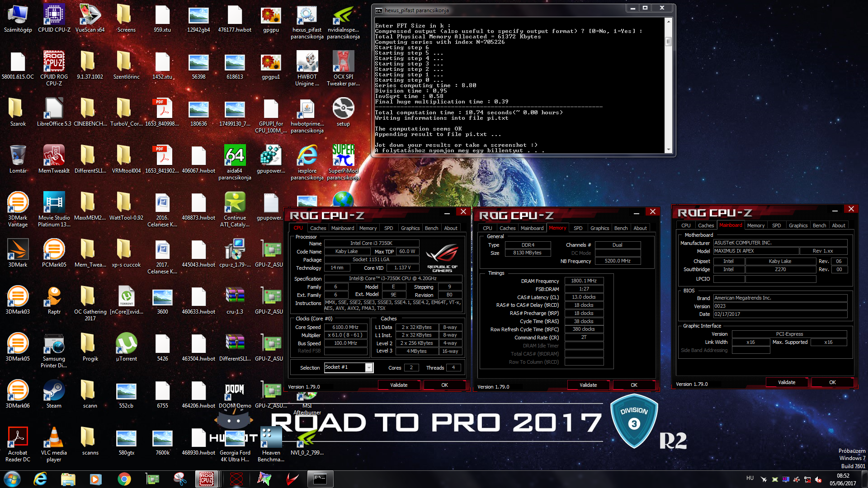868x488 pixels.
Task: Open DOOM Demo desktop icon
Action: pyautogui.click(x=235, y=394)
